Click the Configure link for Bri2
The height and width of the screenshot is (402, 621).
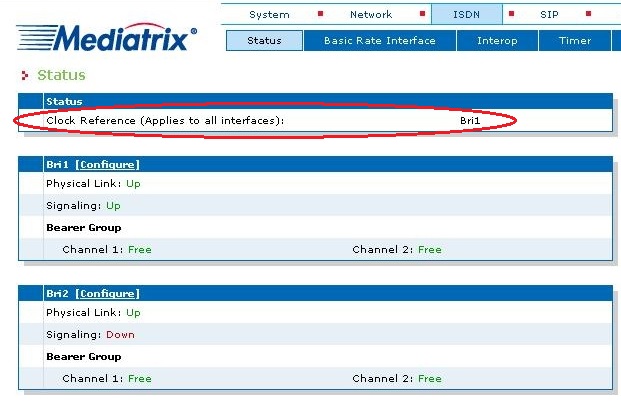[x=107, y=294]
